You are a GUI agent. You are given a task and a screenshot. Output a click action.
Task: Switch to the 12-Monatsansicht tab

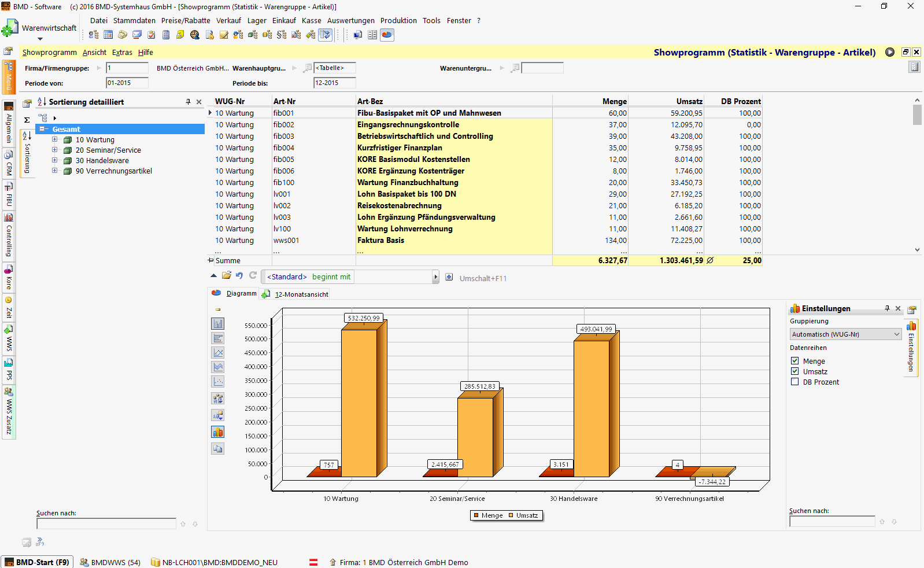[301, 294]
